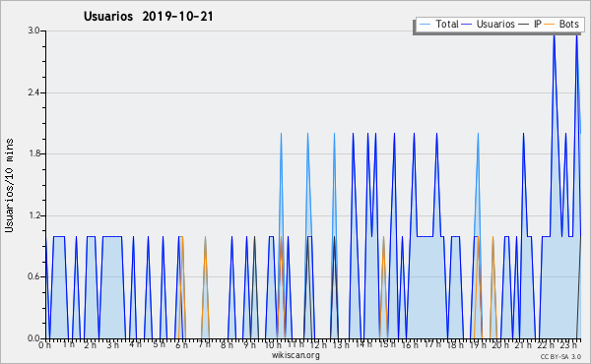Click the '1 h' x-axis label
The height and width of the screenshot is (364, 591).
[68, 344]
